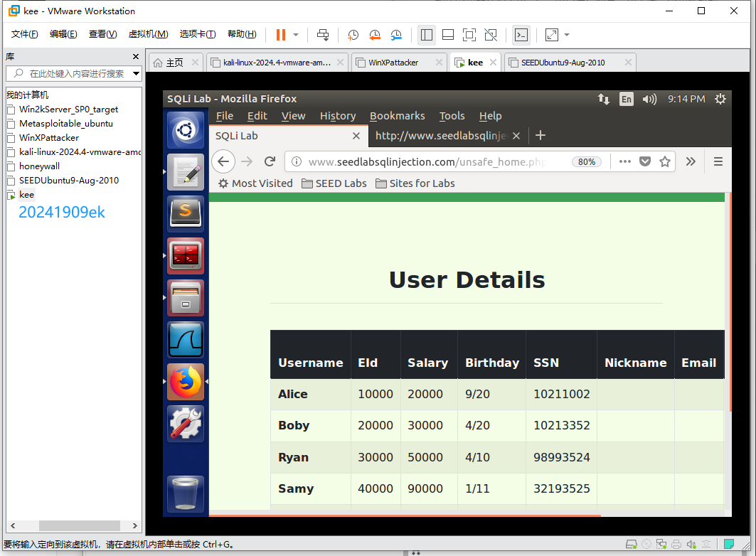Revert the VM to previous snapshot
Viewport: 756px width, 556px height.
tap(375, 35)
